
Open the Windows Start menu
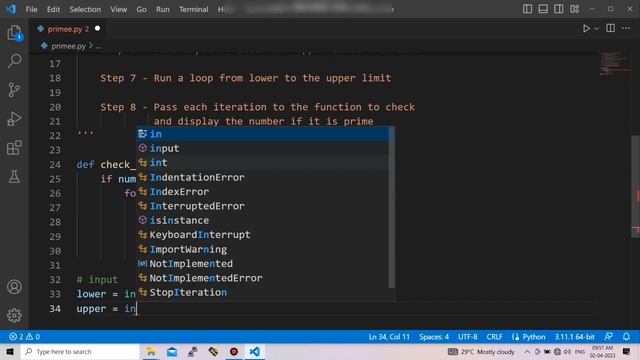click(x=10, y=351)
